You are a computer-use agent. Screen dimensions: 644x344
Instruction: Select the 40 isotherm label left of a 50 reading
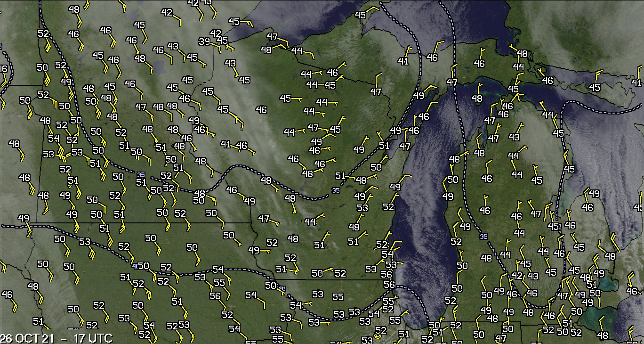[x=136, y=266]
